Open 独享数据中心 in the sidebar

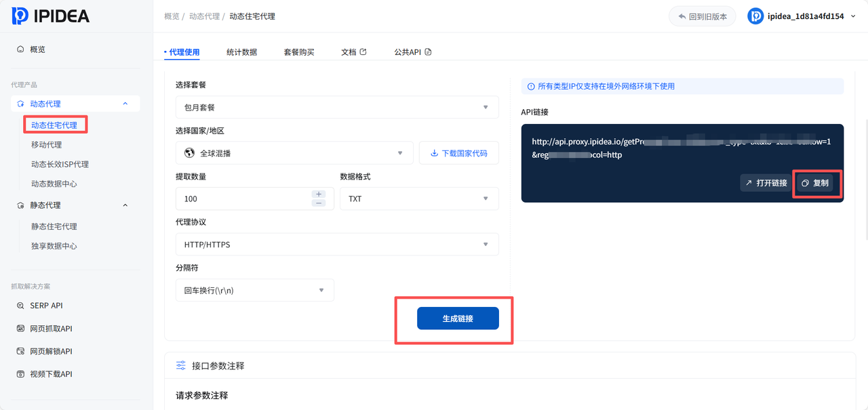[x=54, y=246]
